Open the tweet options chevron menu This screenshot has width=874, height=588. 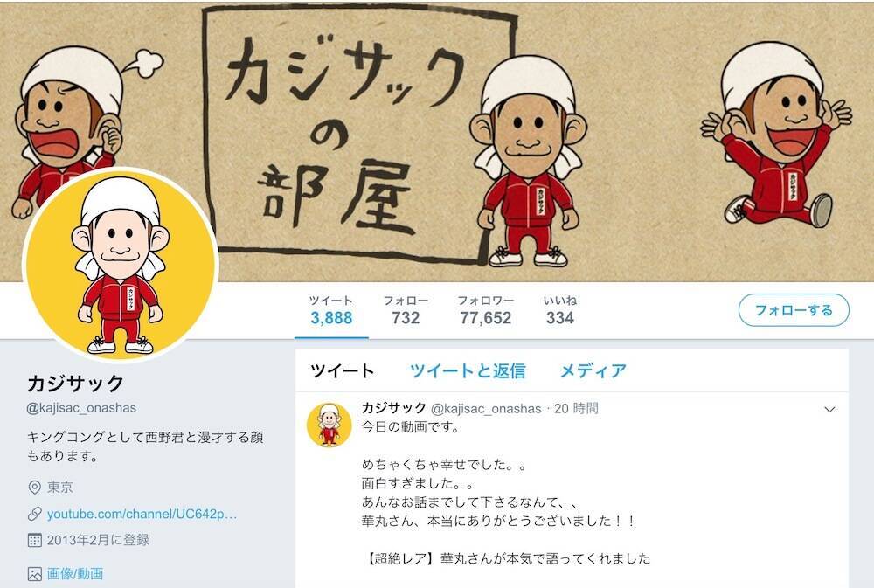click(x=829, y=410)
